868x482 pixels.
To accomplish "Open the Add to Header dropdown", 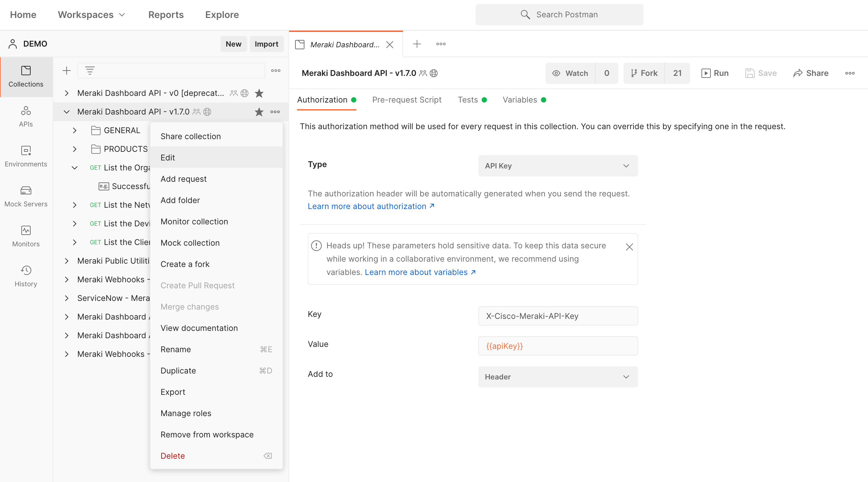I will point(558,376).
